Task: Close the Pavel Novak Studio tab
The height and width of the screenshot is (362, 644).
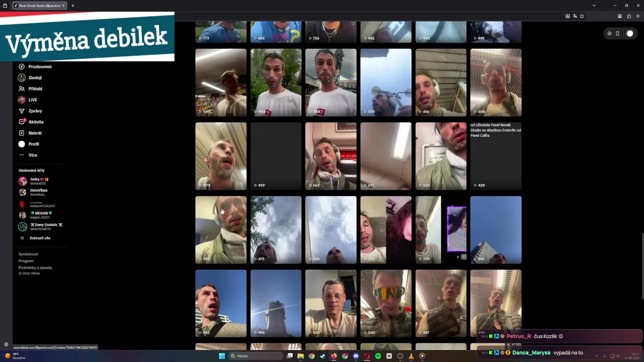Action: (63, 6)
